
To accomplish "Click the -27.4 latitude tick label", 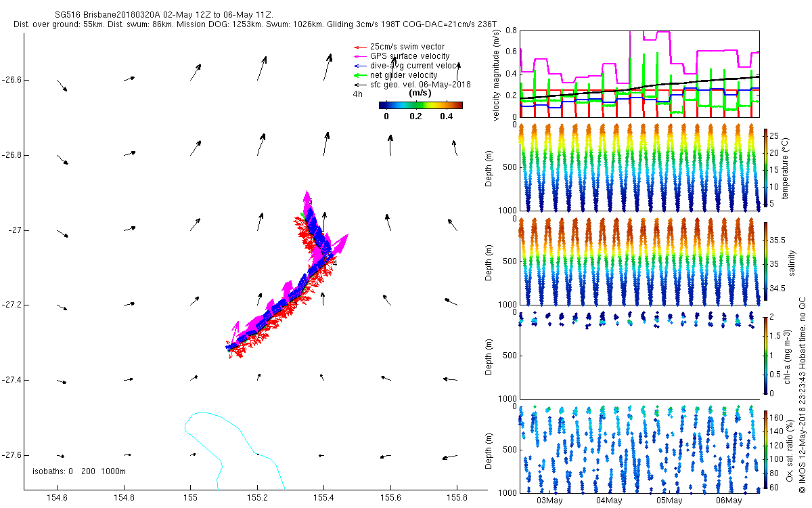I will pyautogui.click(x=11, y=380).
